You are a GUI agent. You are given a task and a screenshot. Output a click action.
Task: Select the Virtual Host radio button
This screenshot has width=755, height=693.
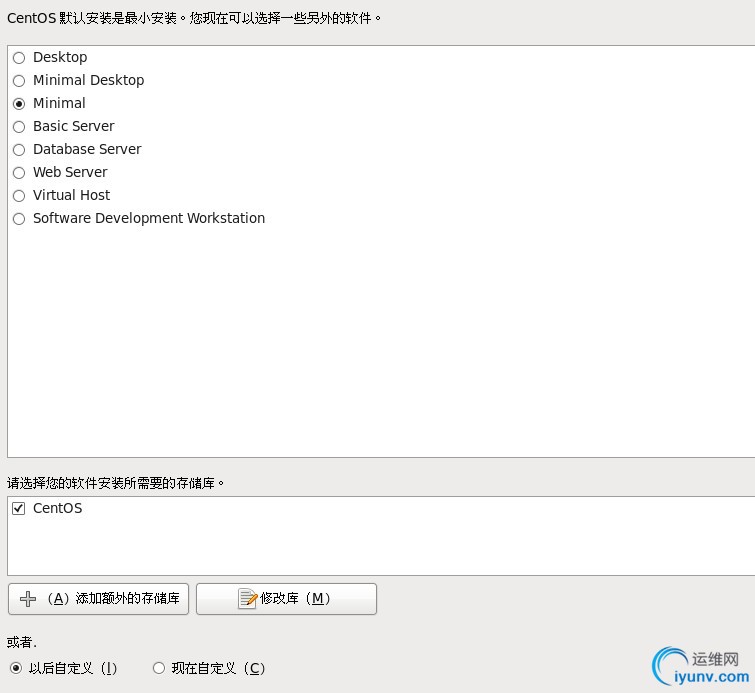click(x=19, y=196)
